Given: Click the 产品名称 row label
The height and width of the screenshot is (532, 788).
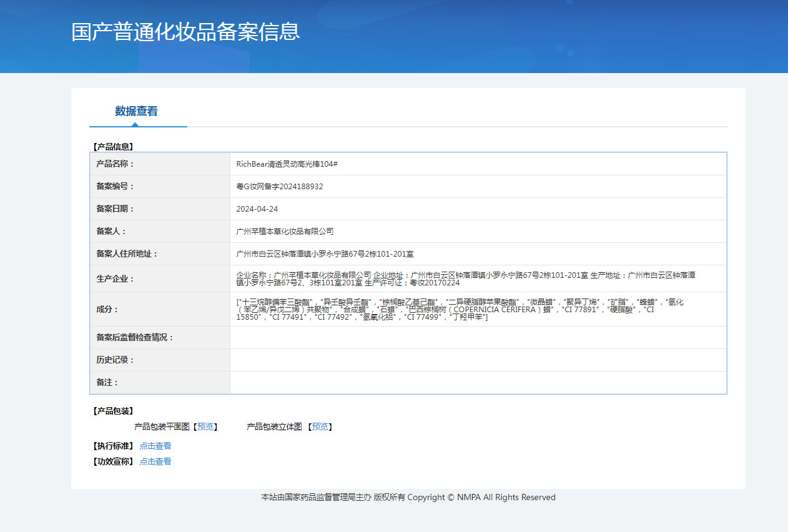Looking at the screenshot, I should (115, 164).
